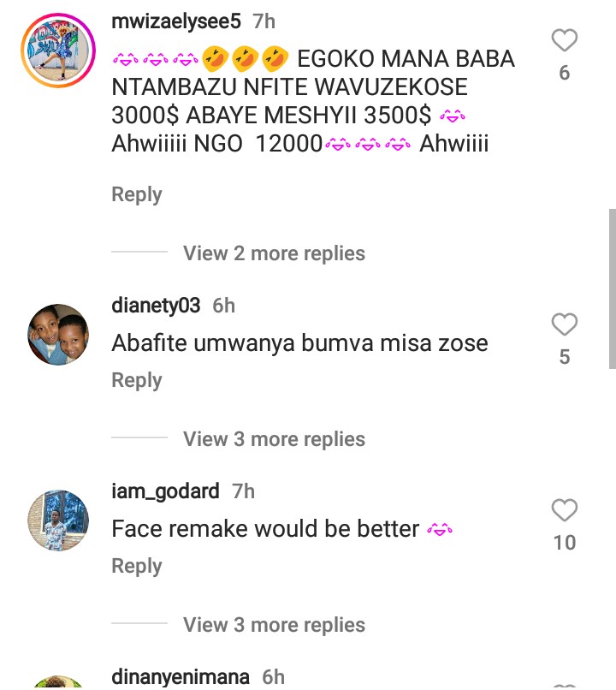Reply to iam_godard's comment
The image size is (616, 690).
136,566
